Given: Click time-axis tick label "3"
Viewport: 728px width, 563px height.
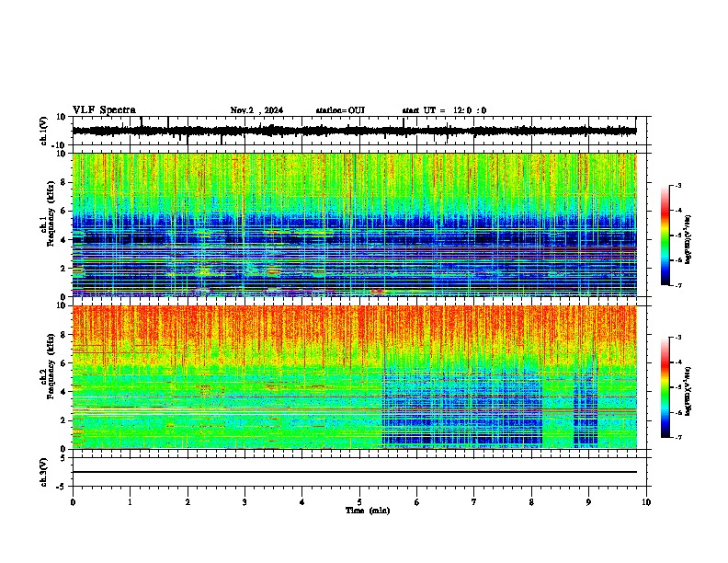Looking at the screenshot, I should [x=245, y=502].
